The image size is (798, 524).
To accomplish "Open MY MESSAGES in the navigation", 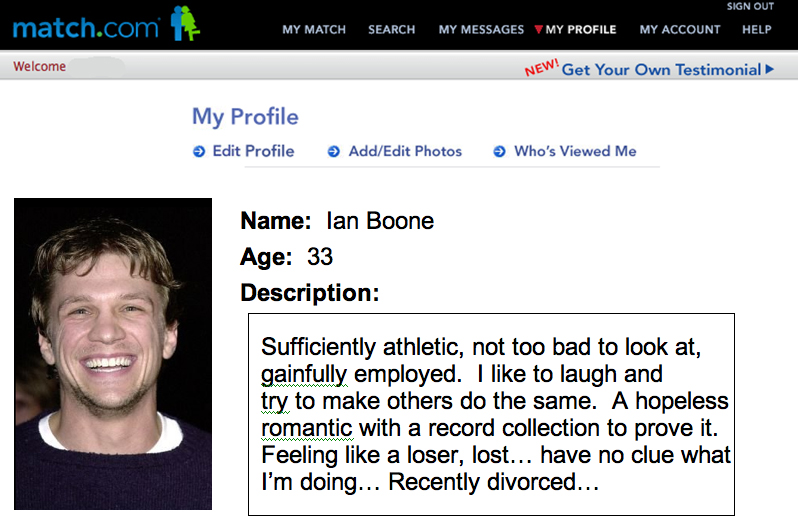I will coord(481,30).
